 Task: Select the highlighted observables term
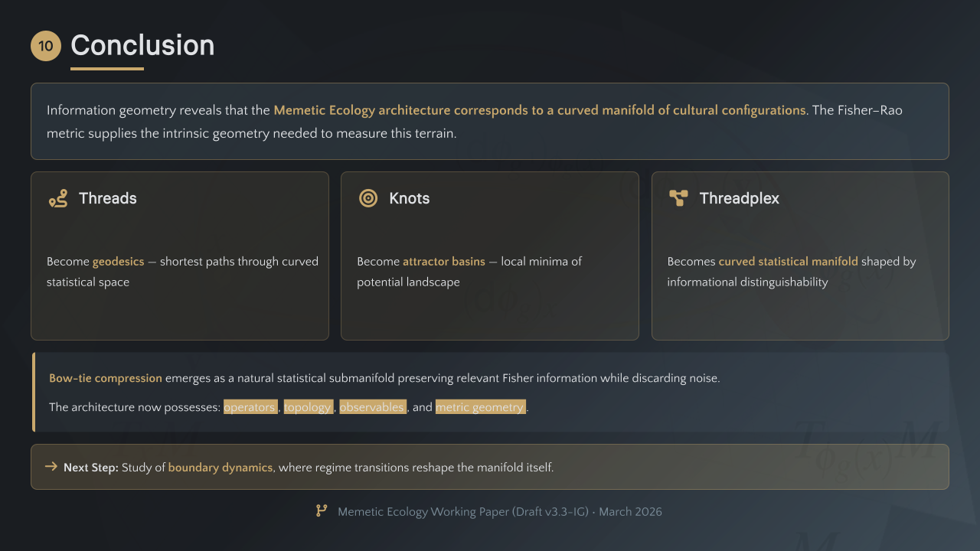click(372, 407)
